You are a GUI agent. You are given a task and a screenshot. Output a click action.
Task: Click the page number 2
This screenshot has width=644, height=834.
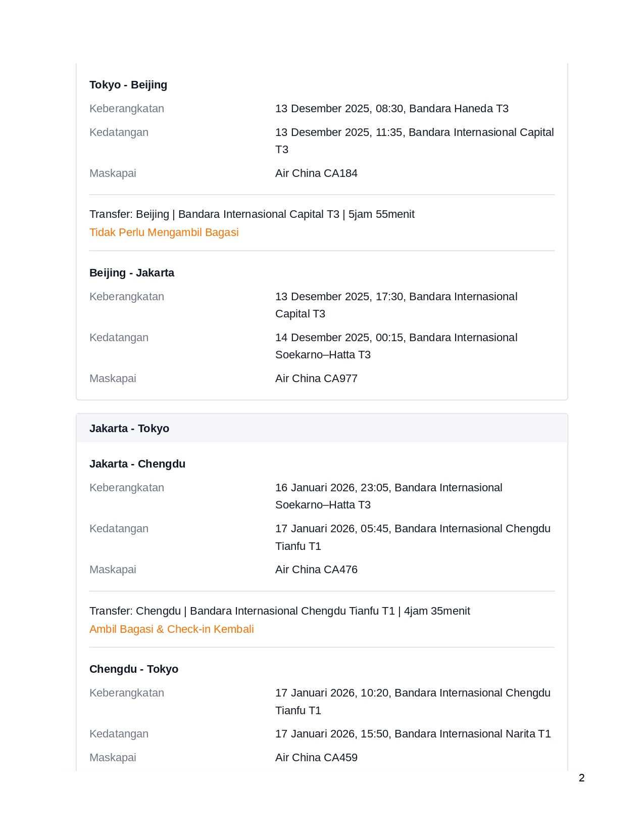[x=581, y=778]
